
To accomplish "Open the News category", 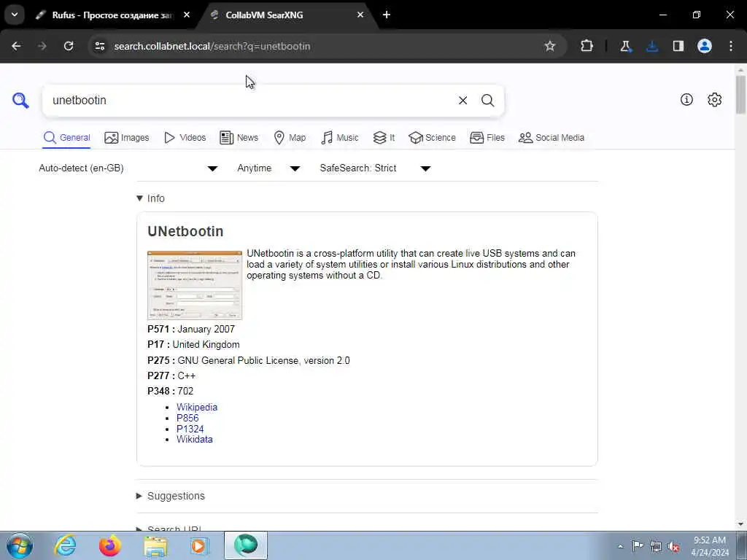I will (x=239, y=138).
